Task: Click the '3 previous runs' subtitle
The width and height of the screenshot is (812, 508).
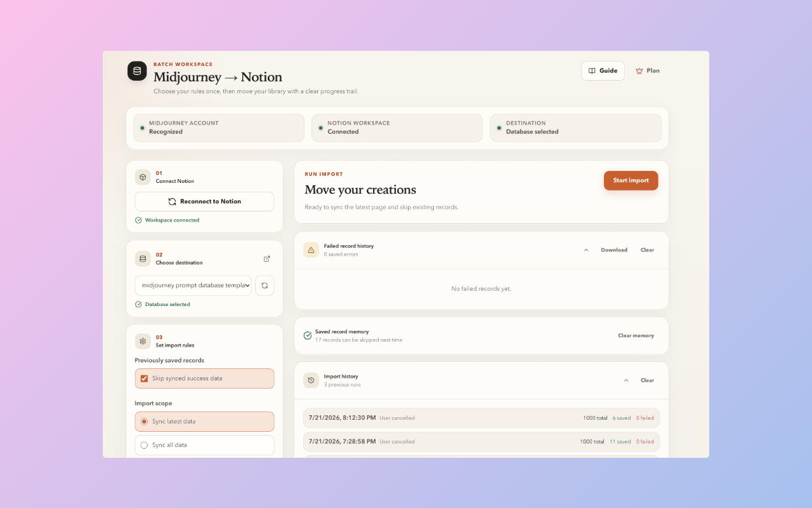Action: coord(343,385)
